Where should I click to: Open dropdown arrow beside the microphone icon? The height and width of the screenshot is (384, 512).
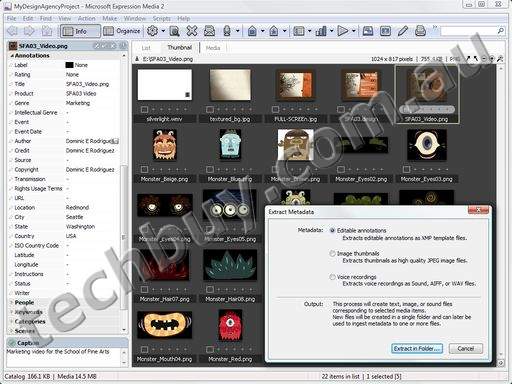click(x=237, y=31)
